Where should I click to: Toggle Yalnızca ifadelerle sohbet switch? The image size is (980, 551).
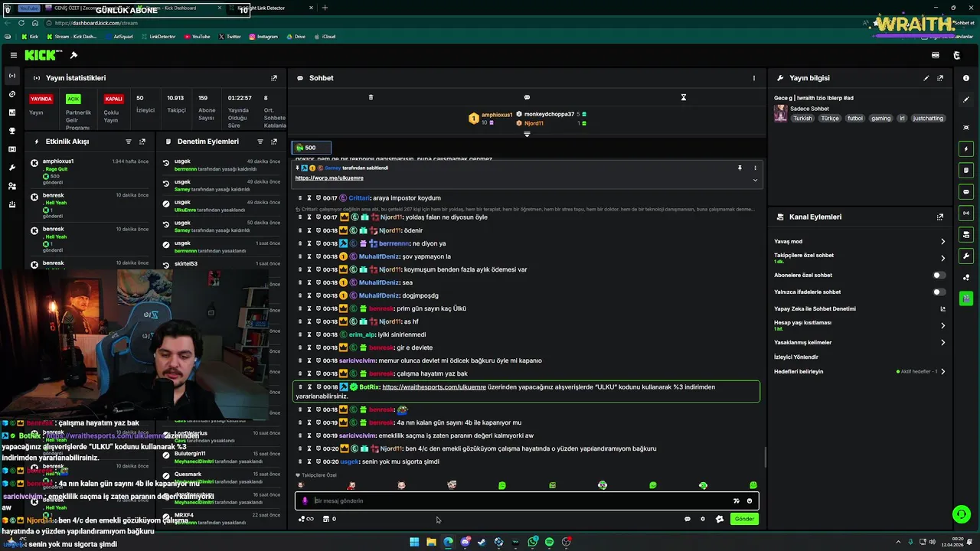(x=939, y=292)
